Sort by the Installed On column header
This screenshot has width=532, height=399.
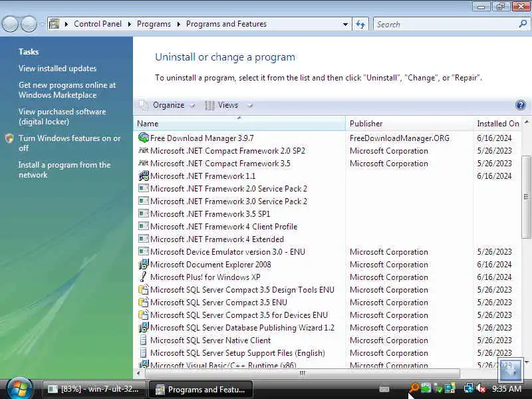(497, 124)
